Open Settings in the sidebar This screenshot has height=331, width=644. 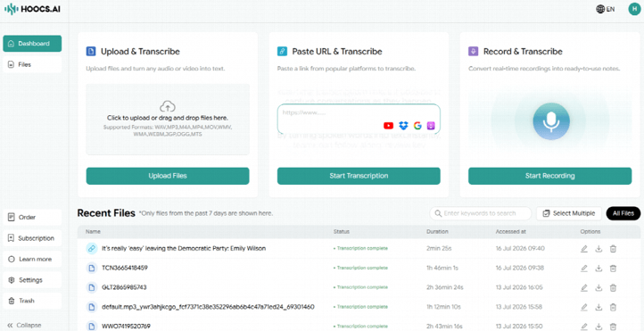point(32,280)
